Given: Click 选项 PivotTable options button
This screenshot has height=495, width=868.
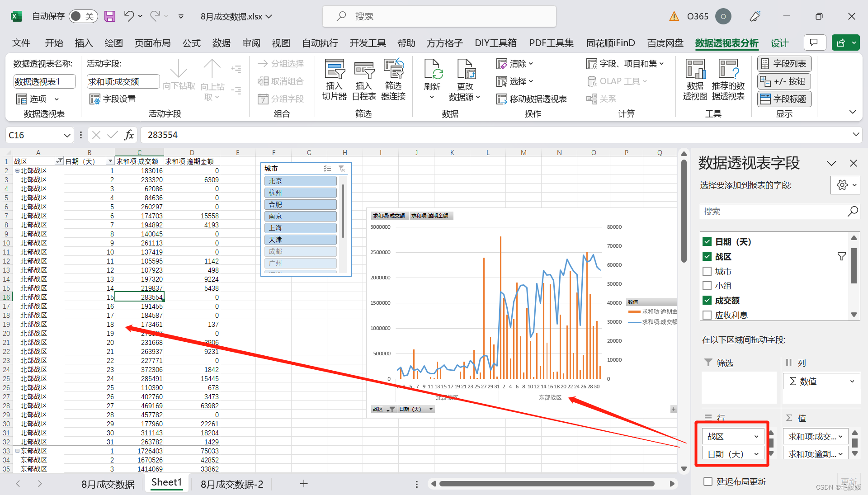Looking at the screenshot, I should click(x=38, y=99).
